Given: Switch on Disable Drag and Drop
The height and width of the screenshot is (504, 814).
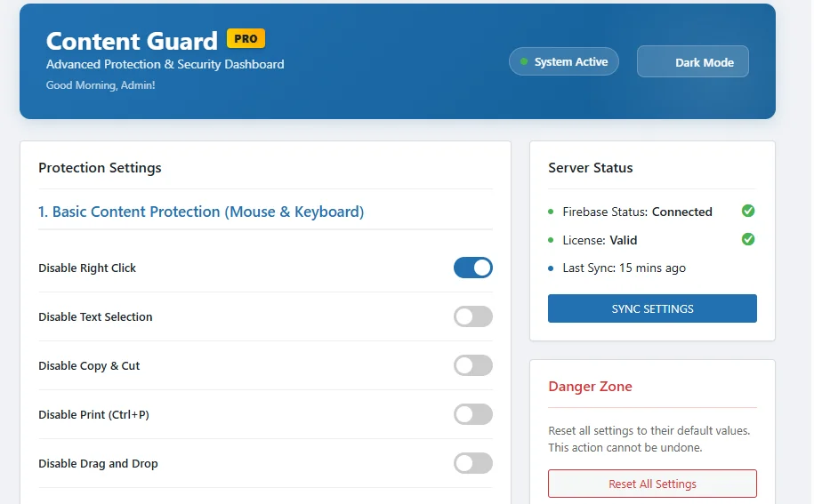Looking at the screenshot, I should tap(473, 463).
